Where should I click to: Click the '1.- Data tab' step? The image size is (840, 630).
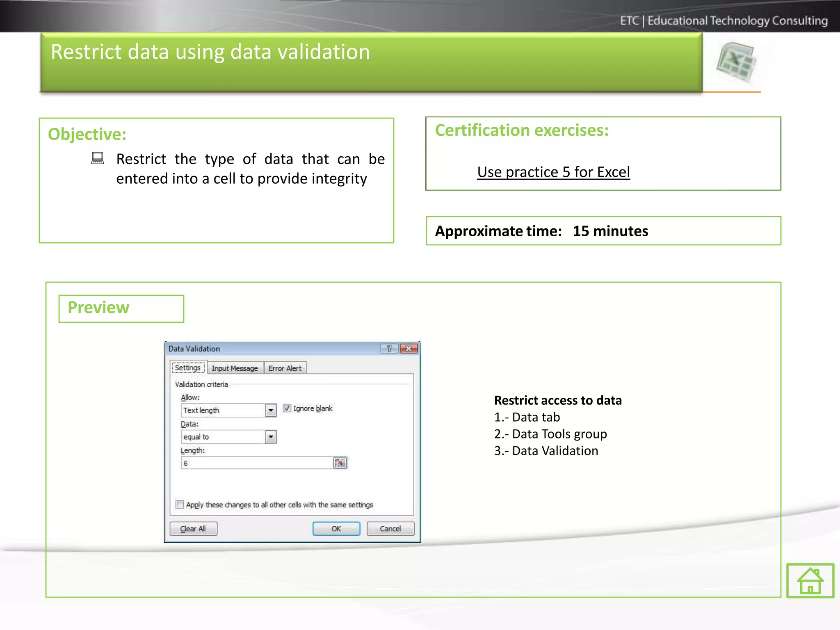tap(527, 417)
